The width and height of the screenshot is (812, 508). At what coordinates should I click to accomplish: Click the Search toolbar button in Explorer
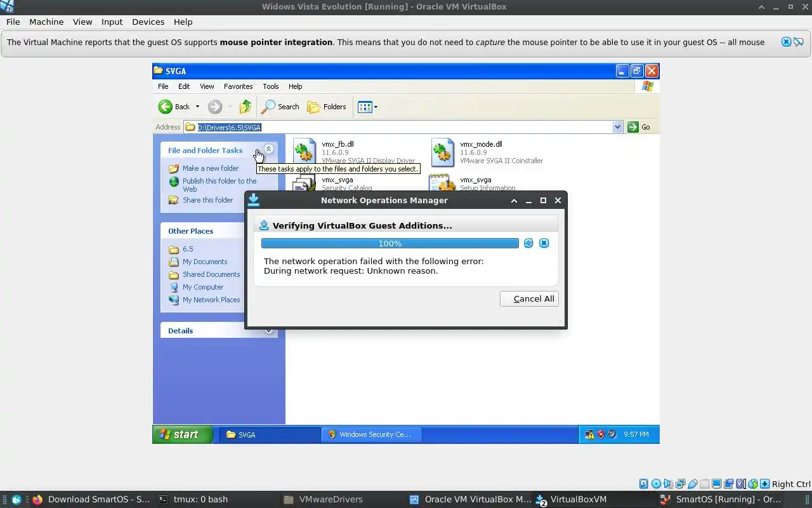(280, 107)
